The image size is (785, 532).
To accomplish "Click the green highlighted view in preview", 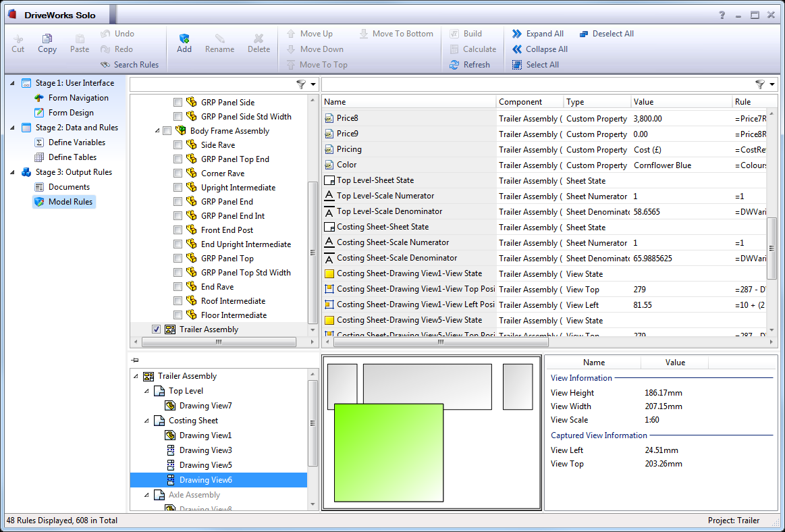I will (389, 453).
